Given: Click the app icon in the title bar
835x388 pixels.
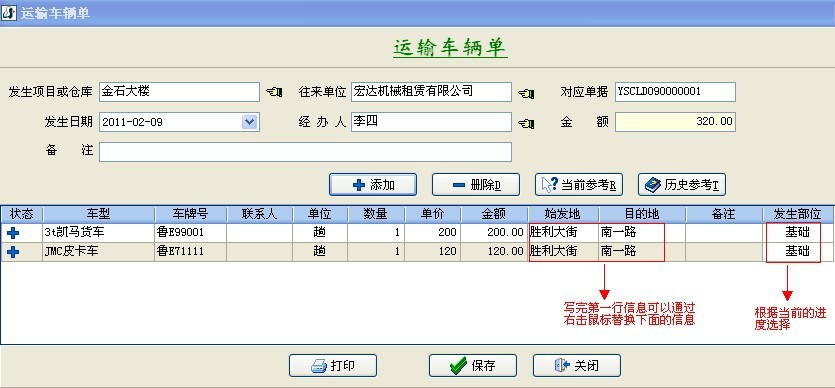Looking at the screenshot, I should click(9, 13).
